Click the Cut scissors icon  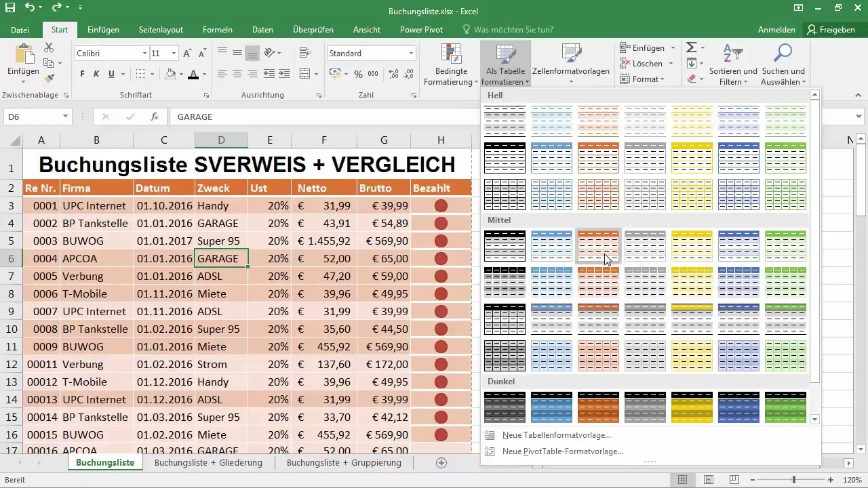[x=49, y=47]
